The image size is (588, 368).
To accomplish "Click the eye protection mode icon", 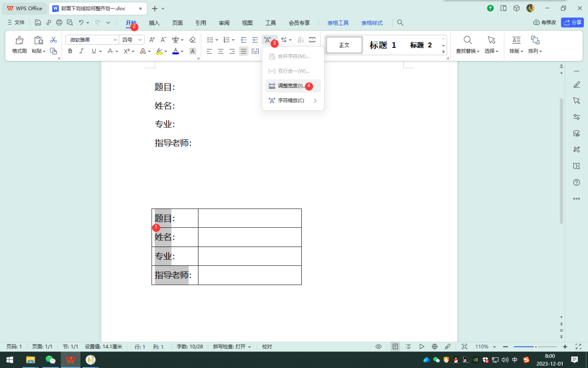I will (x=379, y=346).
